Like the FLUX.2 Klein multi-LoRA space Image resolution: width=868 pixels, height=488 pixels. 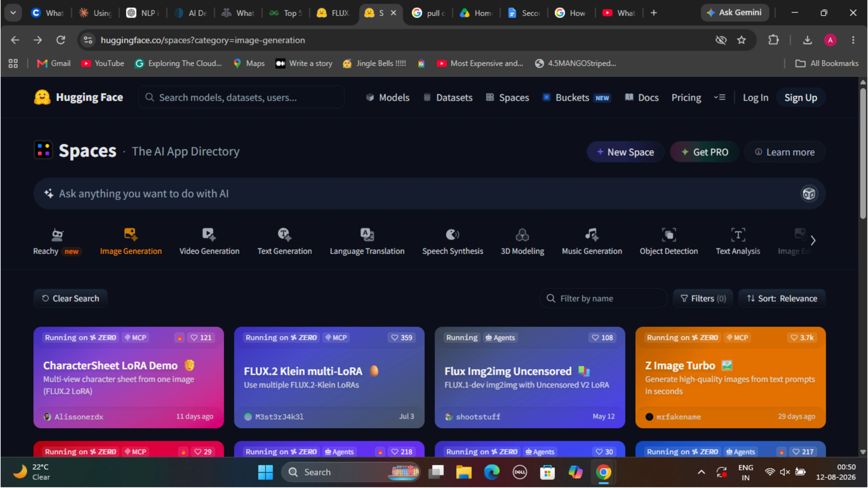pos(402,338)
